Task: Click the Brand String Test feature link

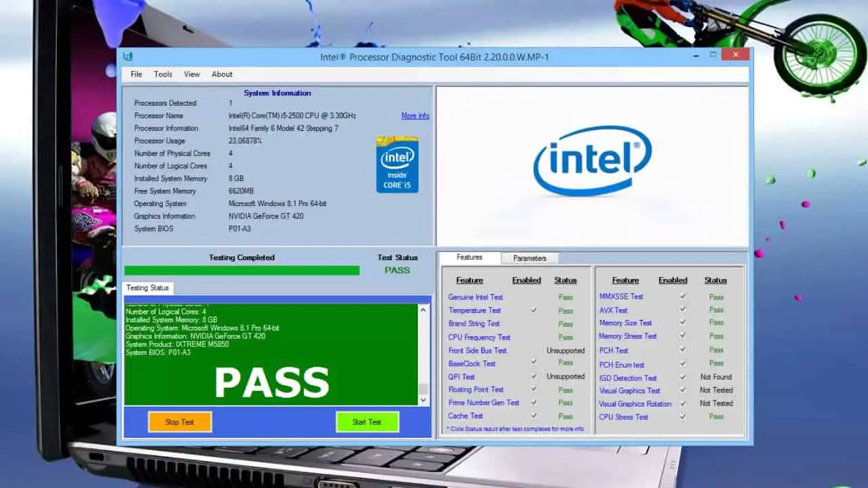Action: pyautogui.click(x=474, y=323)
